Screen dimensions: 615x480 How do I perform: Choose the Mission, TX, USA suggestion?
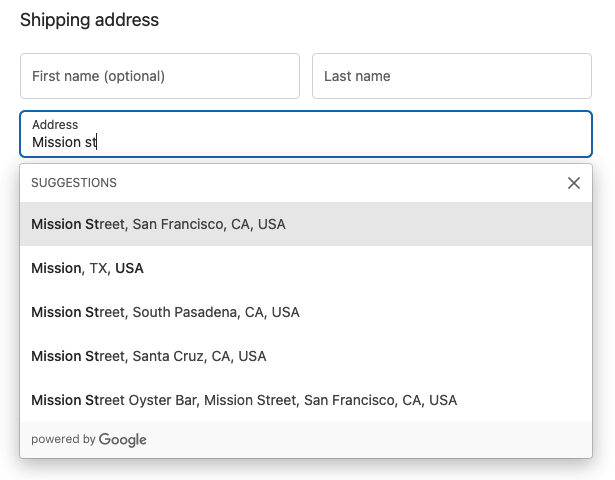point(306,268)
